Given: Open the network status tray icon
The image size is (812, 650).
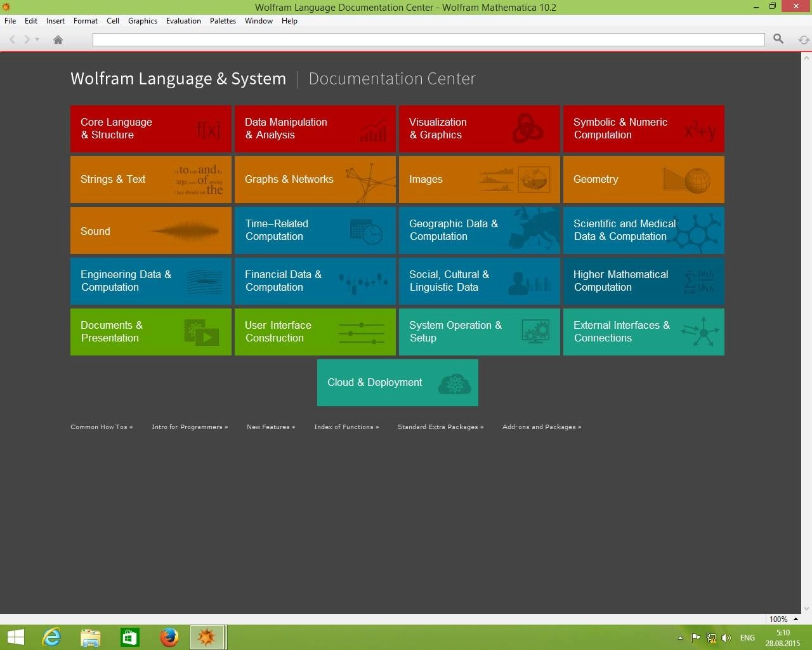Looking at the screenshot, I should pyautogui.click(x=711, y=638).
